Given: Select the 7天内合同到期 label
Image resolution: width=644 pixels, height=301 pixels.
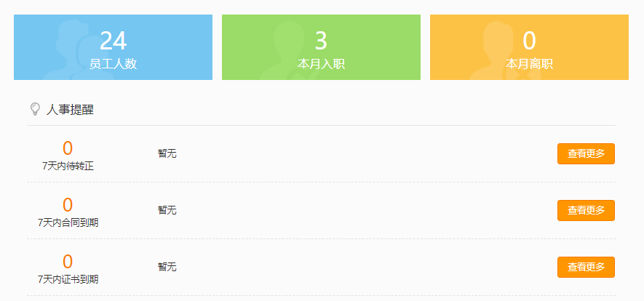Looking at the screenshot, I should point(68,222).
